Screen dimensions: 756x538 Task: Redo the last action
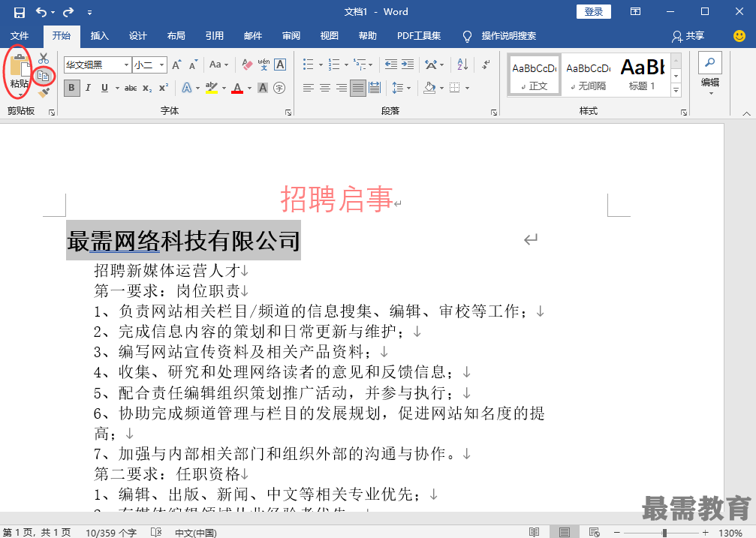point(68,12)
